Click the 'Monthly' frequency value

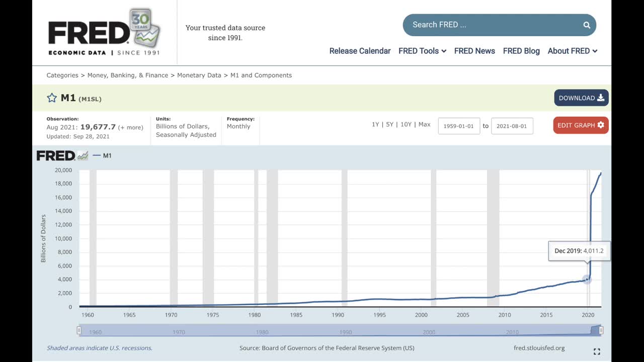(238, 127)
